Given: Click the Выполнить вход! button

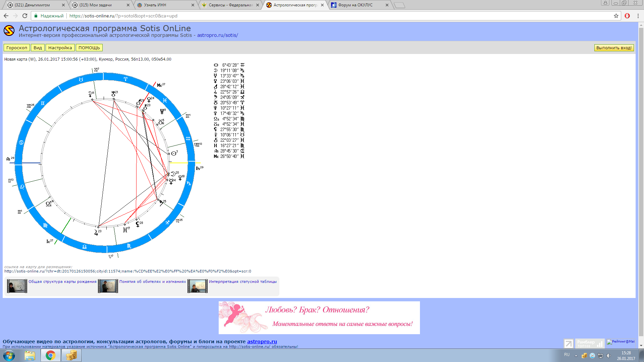Looking at the screenshot, I should coord(614,48).
